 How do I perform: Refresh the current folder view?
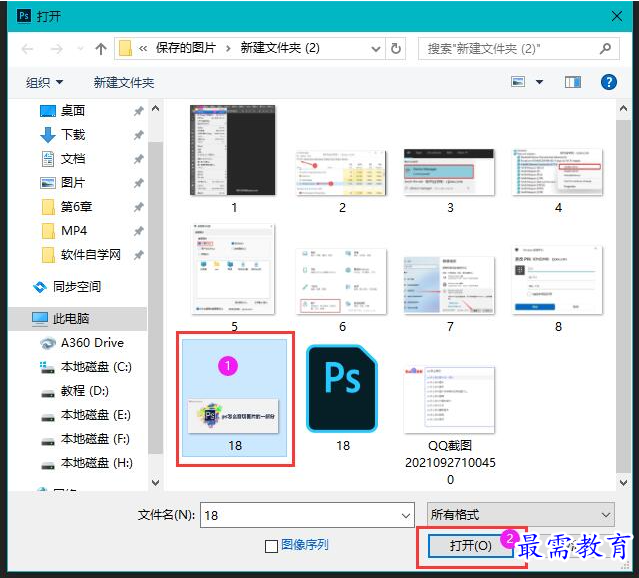396,49
